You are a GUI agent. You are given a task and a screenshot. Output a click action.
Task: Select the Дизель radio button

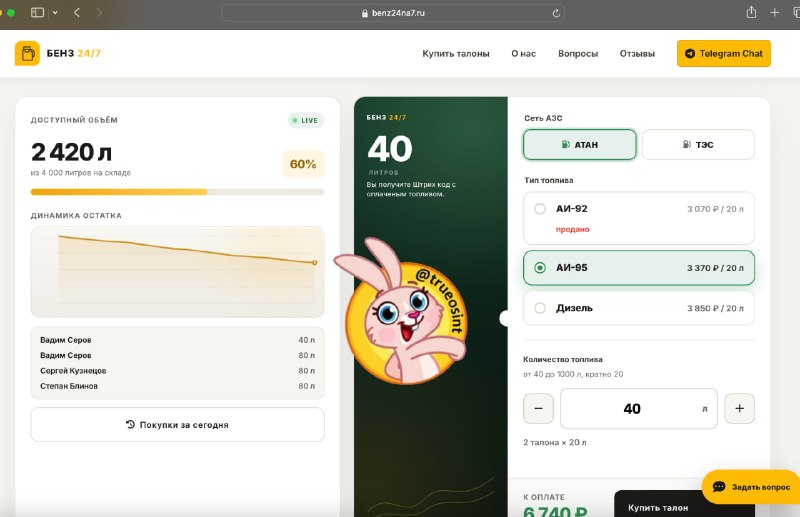[540, 308]
